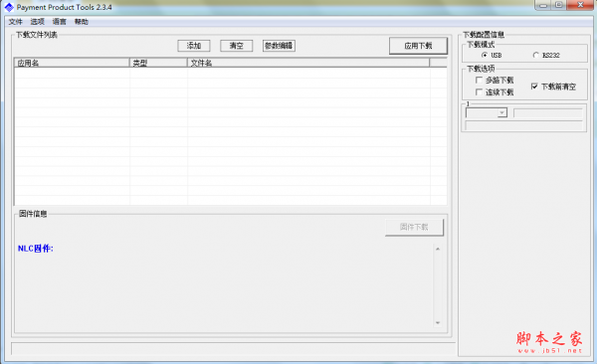Click the firmware info scroll-down arrow
This screenshot has width=597, height=364.
[x=438, y=323]
